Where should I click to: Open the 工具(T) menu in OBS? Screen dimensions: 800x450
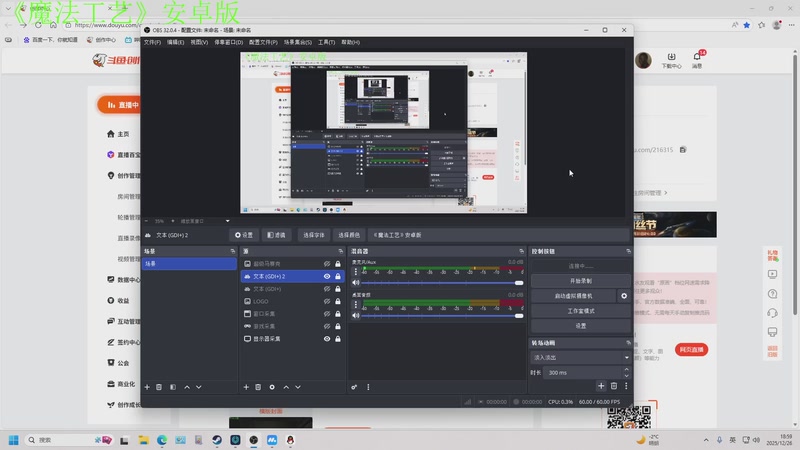[327, 42]
